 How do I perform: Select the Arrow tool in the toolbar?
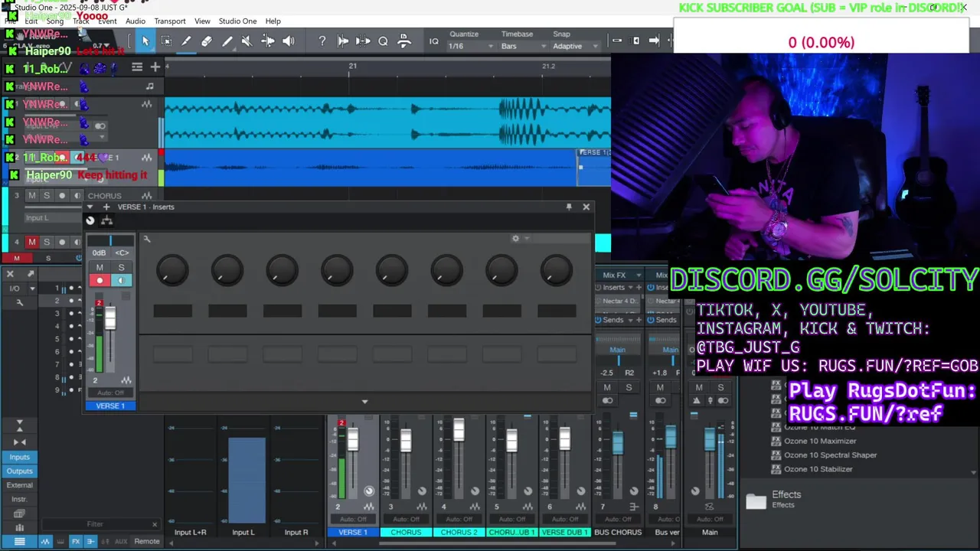(x=145, y=41)
